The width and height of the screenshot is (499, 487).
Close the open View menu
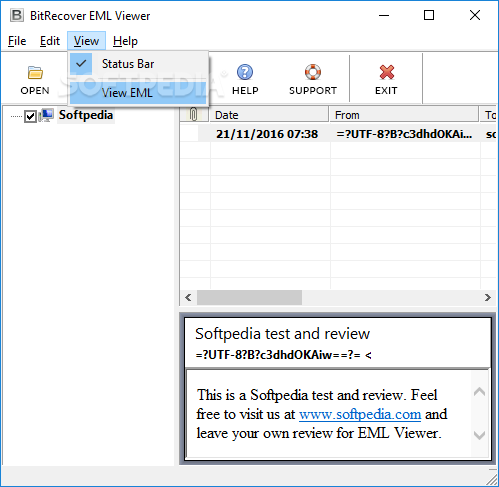(x=86, y=41)
